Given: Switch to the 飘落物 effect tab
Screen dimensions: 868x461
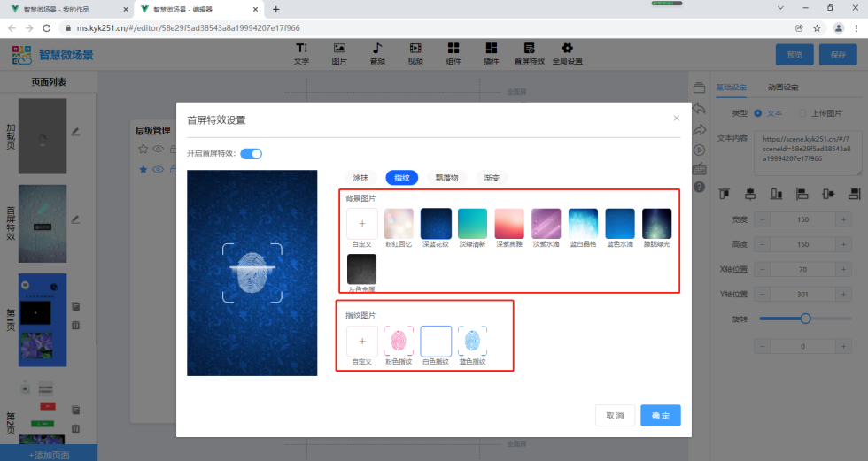Looking at the screenshot, I should pyautogui.click(x=447, y=178).
